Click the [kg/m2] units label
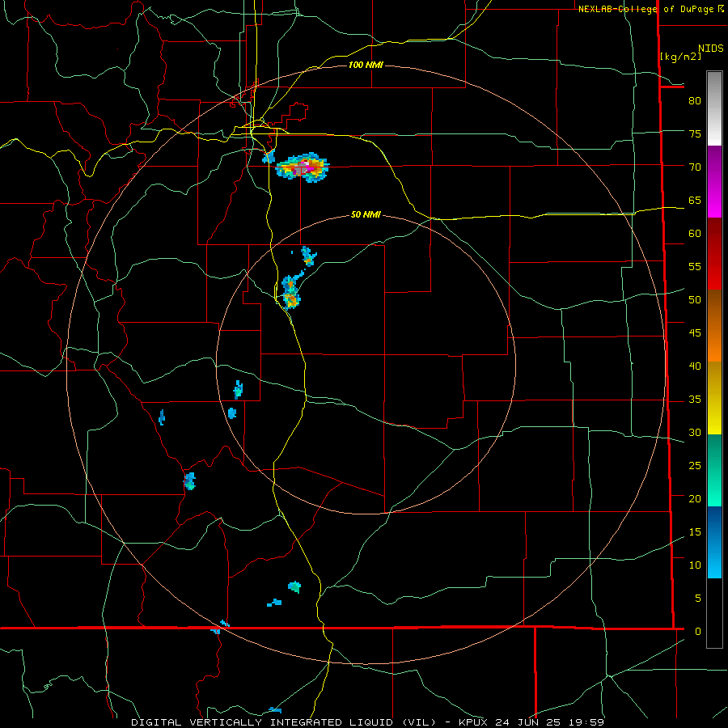The height and width of the screenshot is (728, 728). coord(680,57)
